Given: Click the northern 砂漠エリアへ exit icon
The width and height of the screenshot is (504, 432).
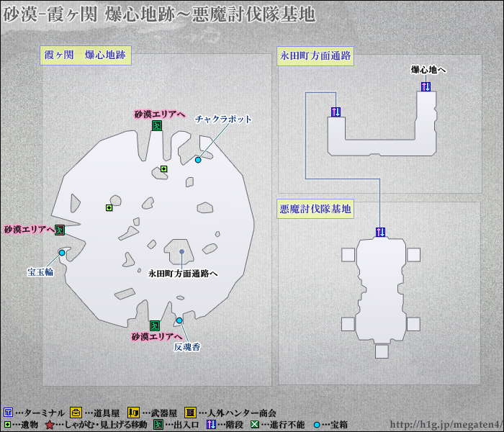Looking at the screenshot, I should [156, 126].
